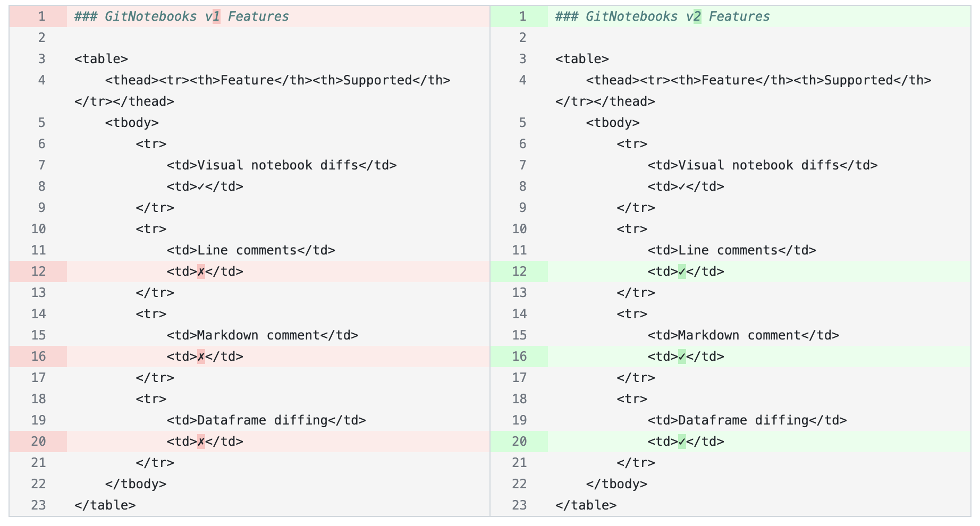This screenshot has width=980, height=526.
Task: Click line number 12 in left diff pane
Action: tap(38, 272)
